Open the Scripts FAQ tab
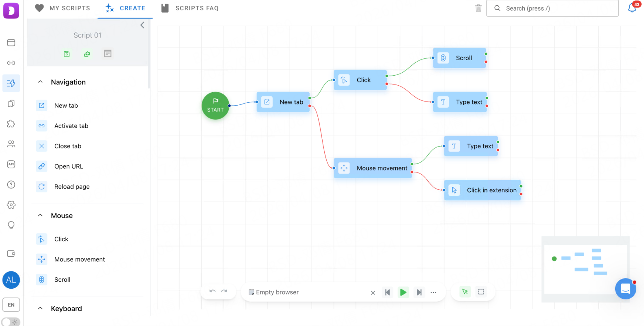 click(190, 8)
